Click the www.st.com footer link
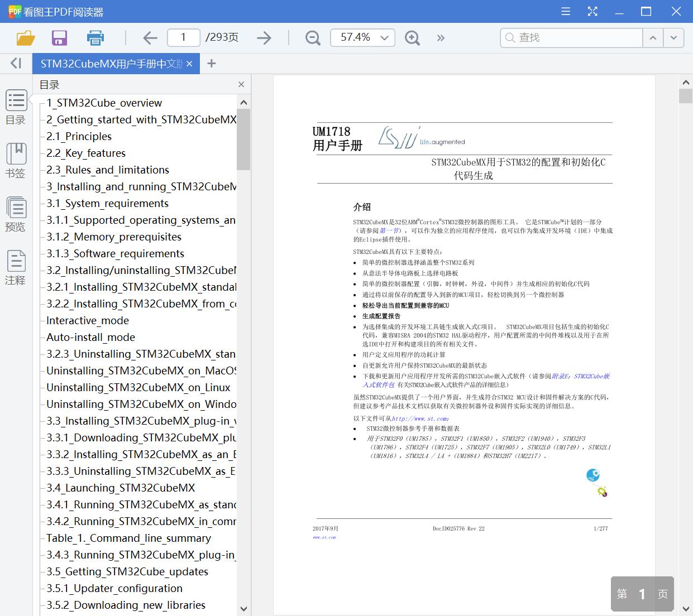This screenshot has width=693, height=616. (x=324, y=537)
